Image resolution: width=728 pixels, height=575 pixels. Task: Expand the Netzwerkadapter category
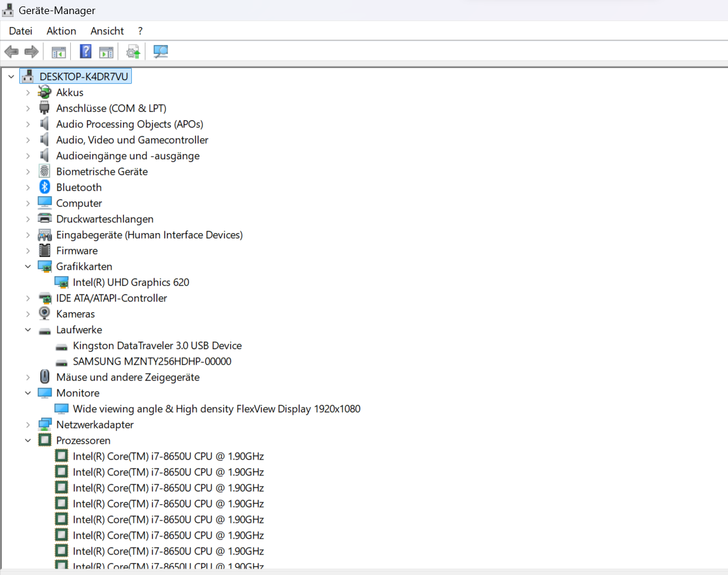28,425
